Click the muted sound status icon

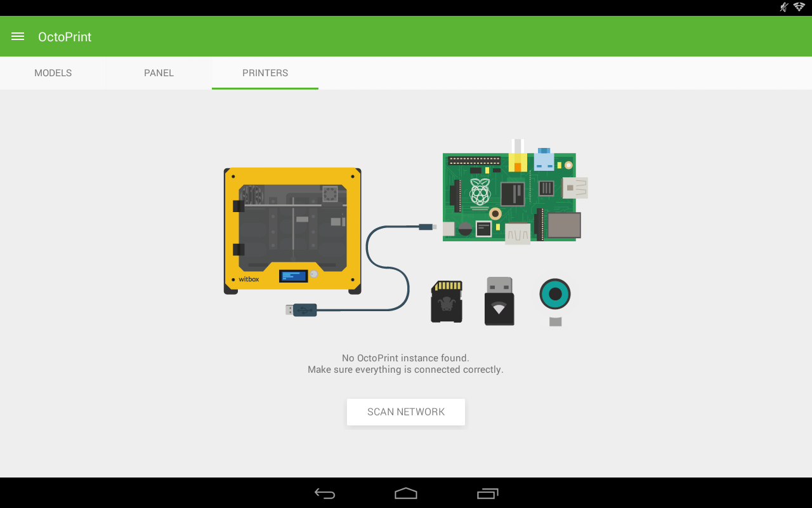click(784, 7)
